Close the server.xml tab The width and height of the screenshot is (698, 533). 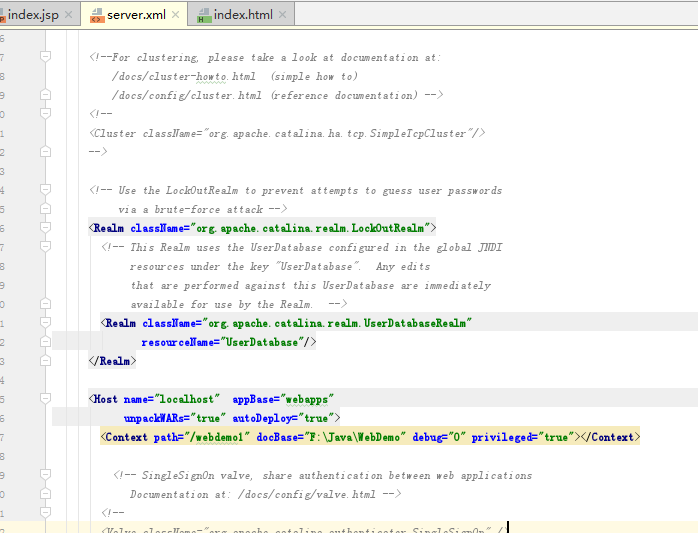(x=175, y=15)
